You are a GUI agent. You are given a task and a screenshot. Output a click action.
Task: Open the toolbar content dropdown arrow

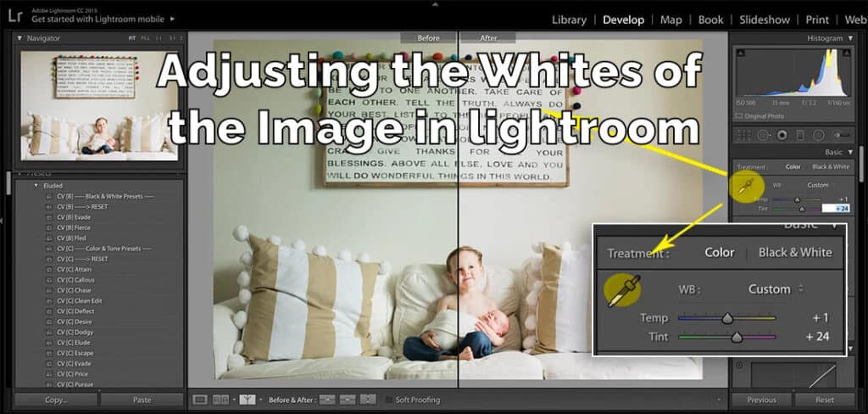pos(719,400)
